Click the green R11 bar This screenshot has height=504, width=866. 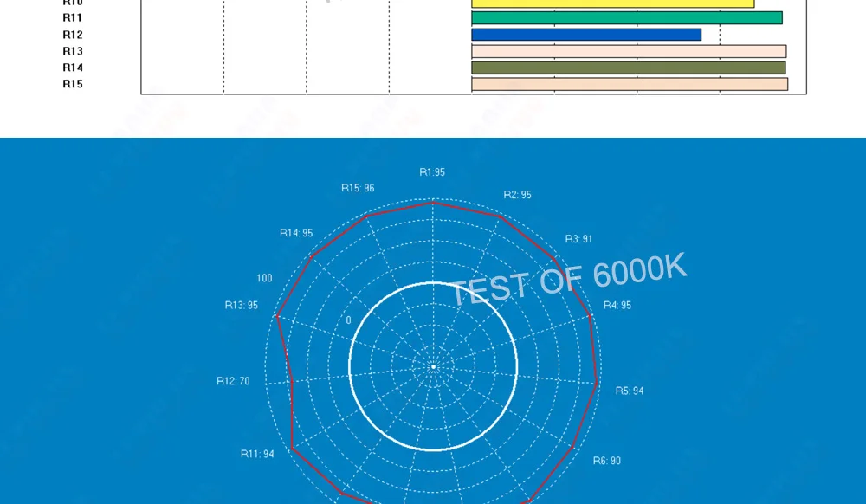[627, 18]
